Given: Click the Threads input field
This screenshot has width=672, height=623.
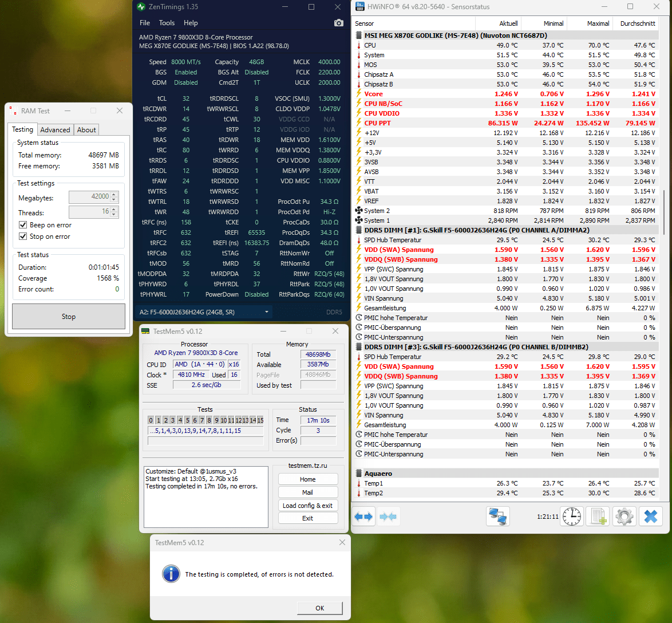Looking at the screenshot, I should 89,211.
